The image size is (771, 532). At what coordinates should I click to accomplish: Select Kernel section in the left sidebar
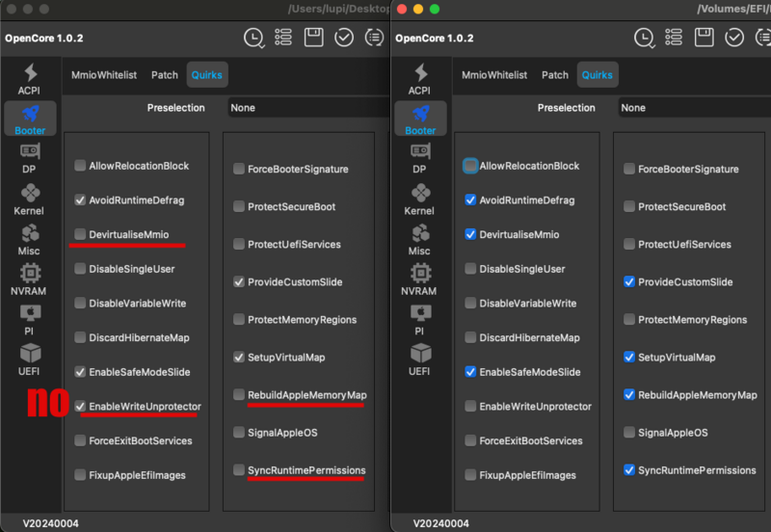click(x=29, y=198)
